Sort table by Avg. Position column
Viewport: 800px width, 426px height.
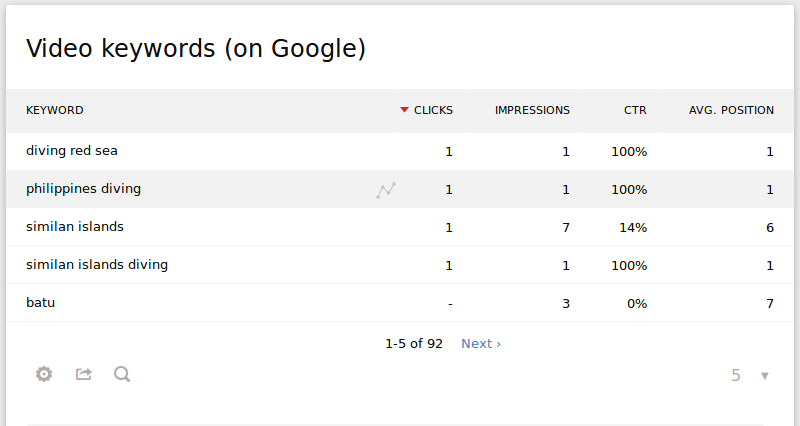(731, 110)
